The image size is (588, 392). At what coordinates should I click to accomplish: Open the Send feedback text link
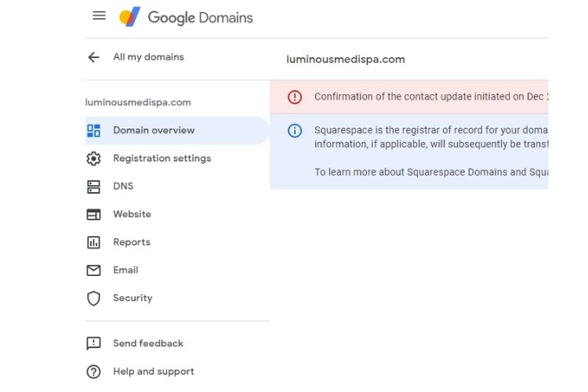[147, 343]
